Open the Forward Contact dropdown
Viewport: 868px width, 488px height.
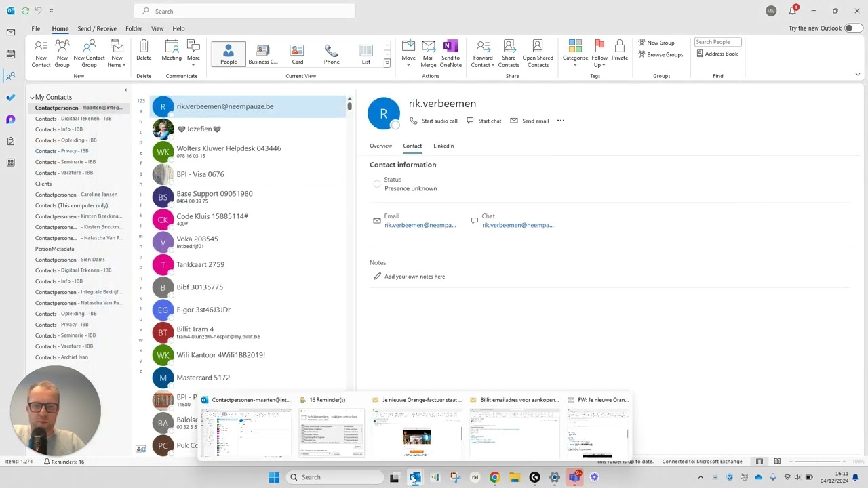tap(483, 54)
